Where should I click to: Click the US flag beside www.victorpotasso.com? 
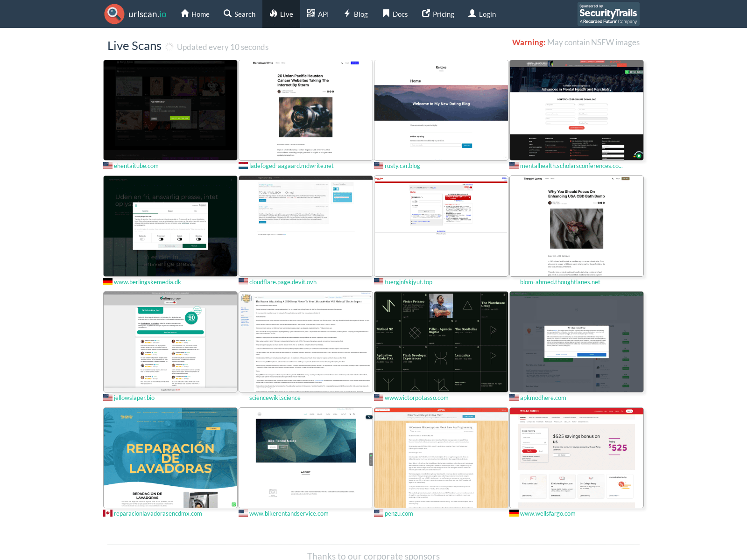(379, 398)
